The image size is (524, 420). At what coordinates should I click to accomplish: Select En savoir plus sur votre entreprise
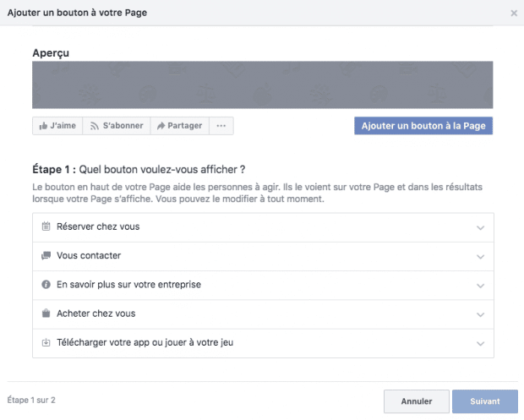click(x=263, y=286)
